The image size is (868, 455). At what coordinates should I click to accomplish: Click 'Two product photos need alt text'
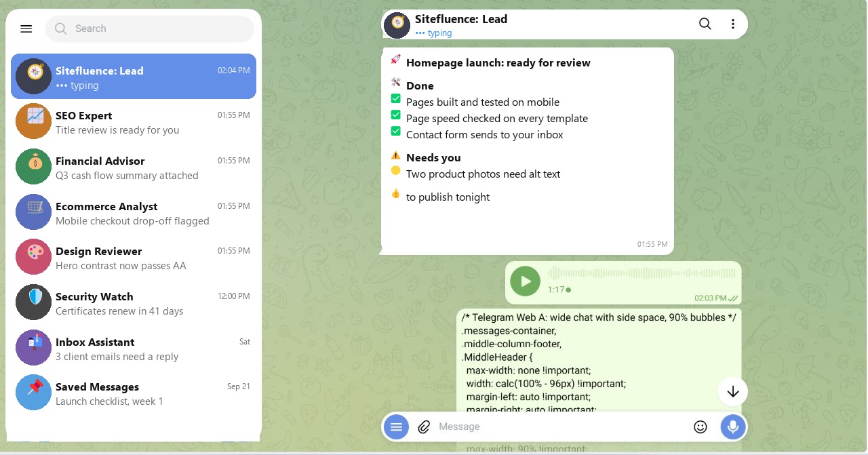coord(484,174)
